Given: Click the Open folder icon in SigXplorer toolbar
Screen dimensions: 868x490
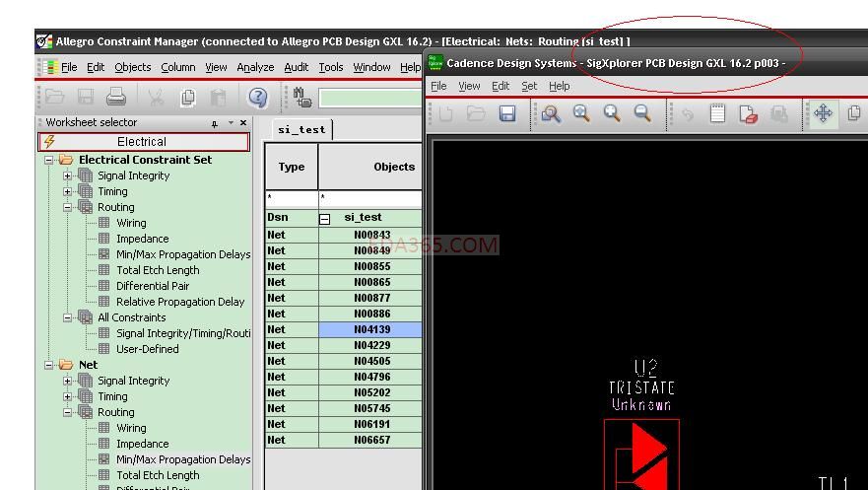Looking at the screenshot, I should coord(476,113).
